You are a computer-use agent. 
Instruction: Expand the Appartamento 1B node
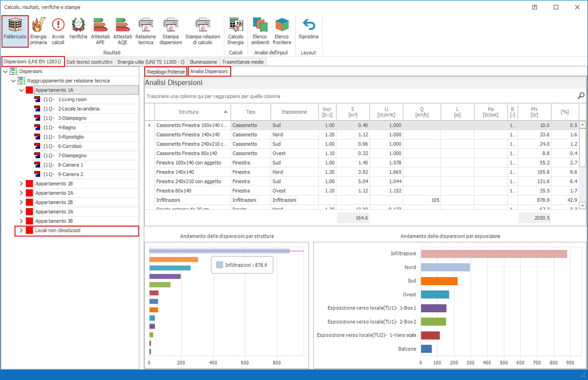(22, 184)
